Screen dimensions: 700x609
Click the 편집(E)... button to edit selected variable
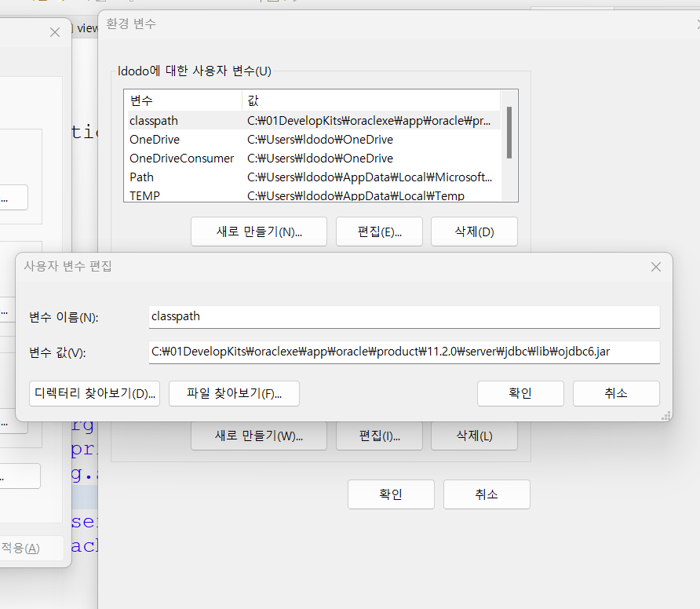379,231
